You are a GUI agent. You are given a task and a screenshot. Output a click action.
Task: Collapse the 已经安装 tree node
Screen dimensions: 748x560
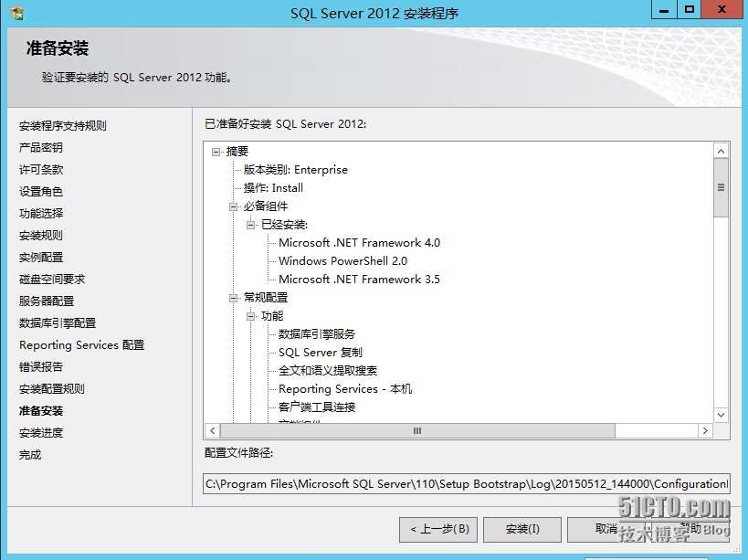click(x=251, y=225)
